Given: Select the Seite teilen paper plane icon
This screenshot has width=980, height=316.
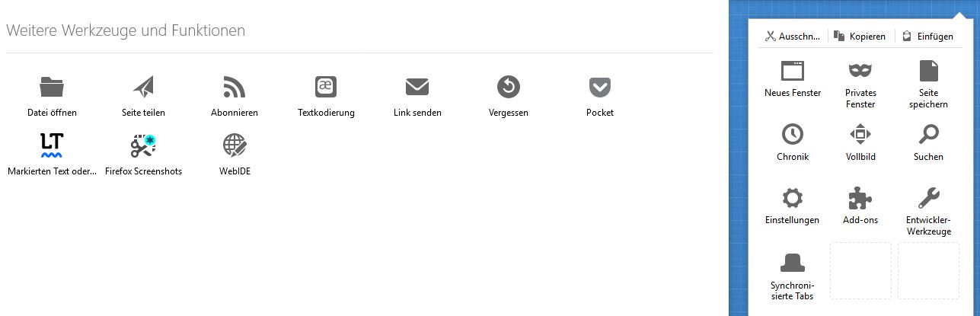Looking at the screenshot, I should point(143,87).
